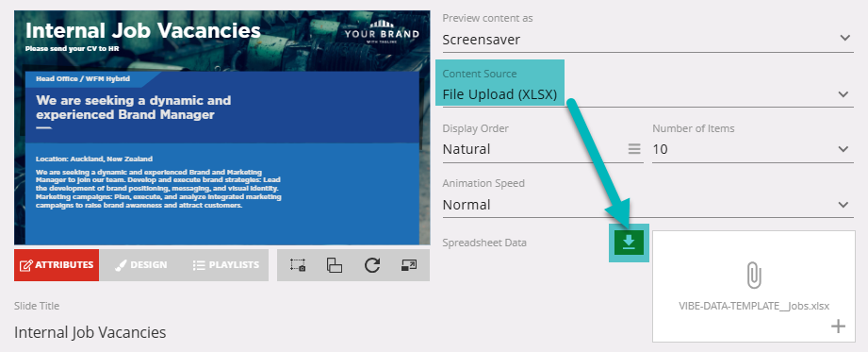Switch to the Playlists tab
The width and height of the screenshot is (868, 352).
click(x=226, y=265)
